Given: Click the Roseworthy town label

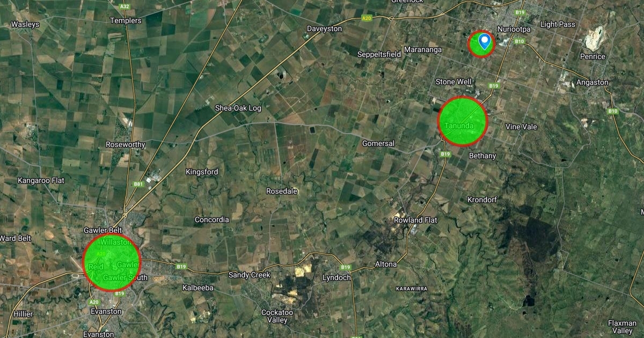Looking at the screenshot, I should coord(126,144).
